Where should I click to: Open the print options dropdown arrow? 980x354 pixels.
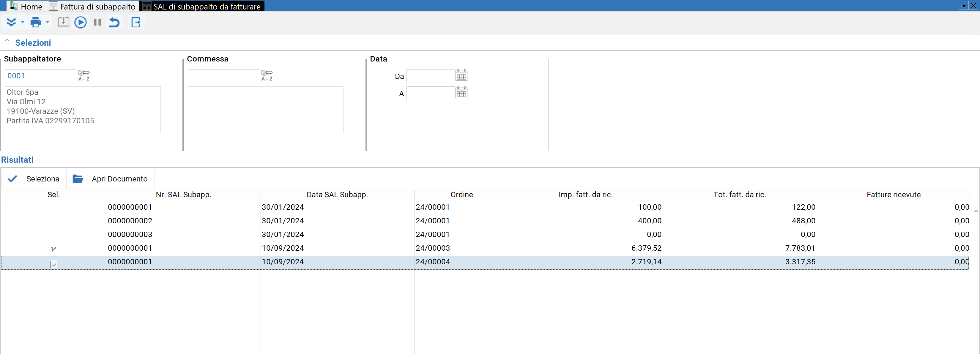47,23
